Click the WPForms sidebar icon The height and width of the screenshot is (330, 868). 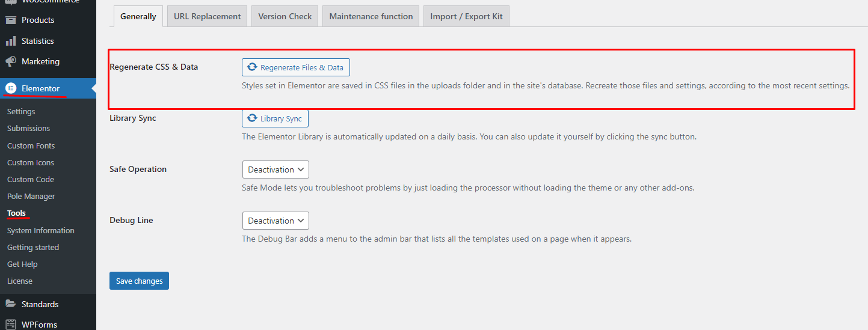click(x=10, y=325)
